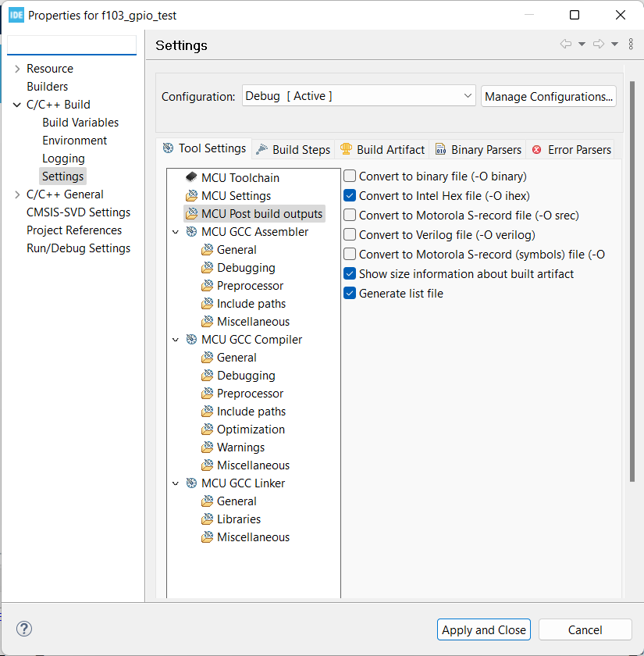Select Linker Miscellaneous tree item

point(253,537)
